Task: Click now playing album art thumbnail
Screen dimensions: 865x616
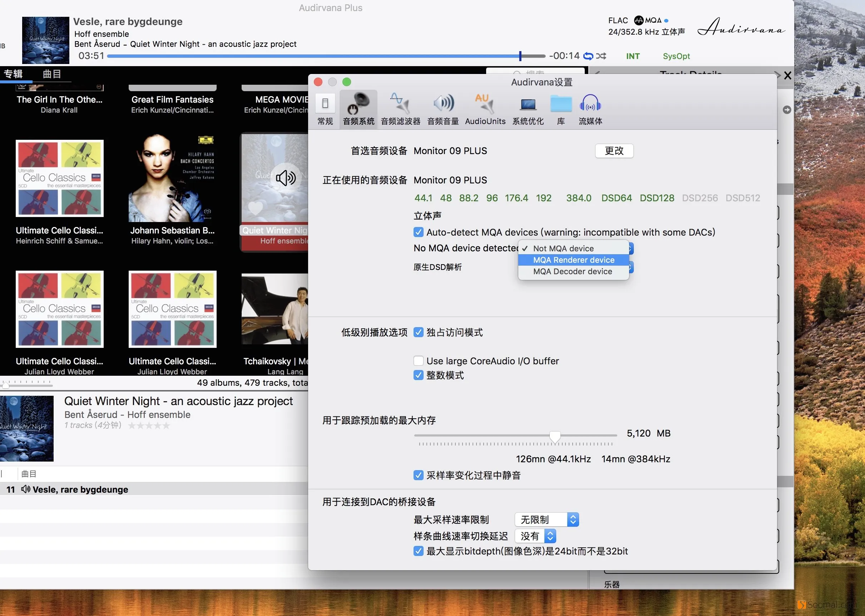Action: (45, 40)
